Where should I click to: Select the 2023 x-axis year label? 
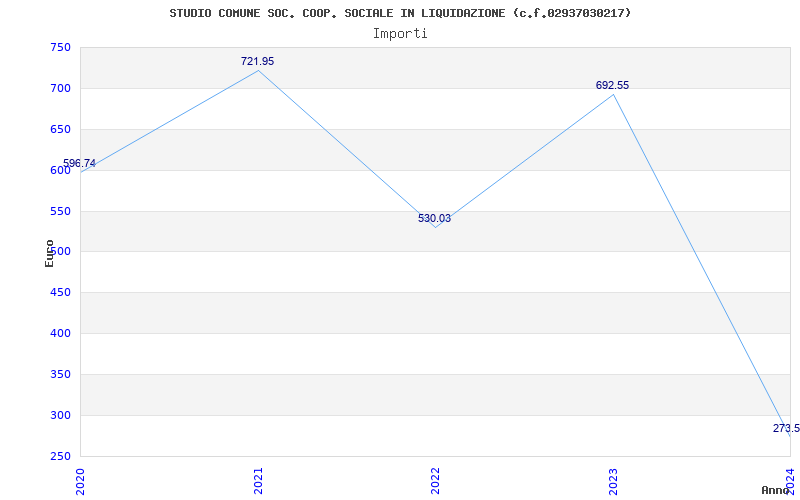(613, 480)
